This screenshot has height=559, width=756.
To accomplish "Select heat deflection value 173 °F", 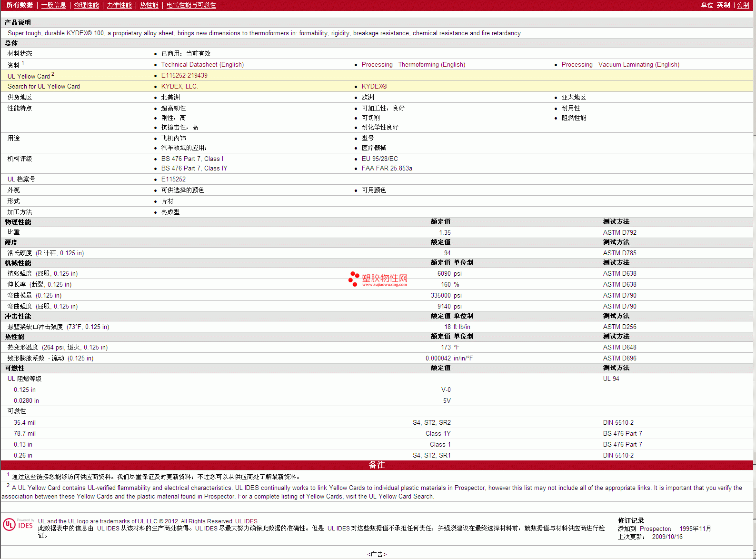I will (450, 347).
